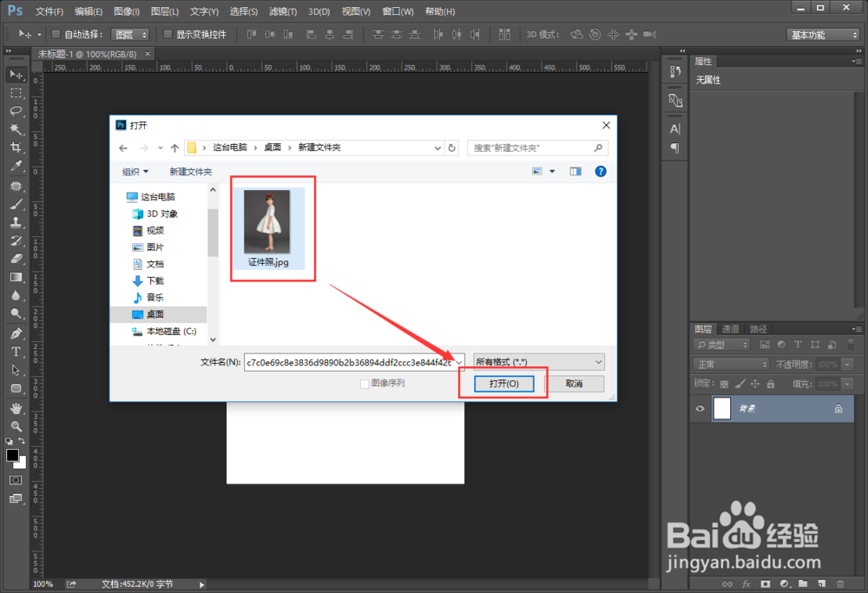Select the Brush tool

point(16,203)
